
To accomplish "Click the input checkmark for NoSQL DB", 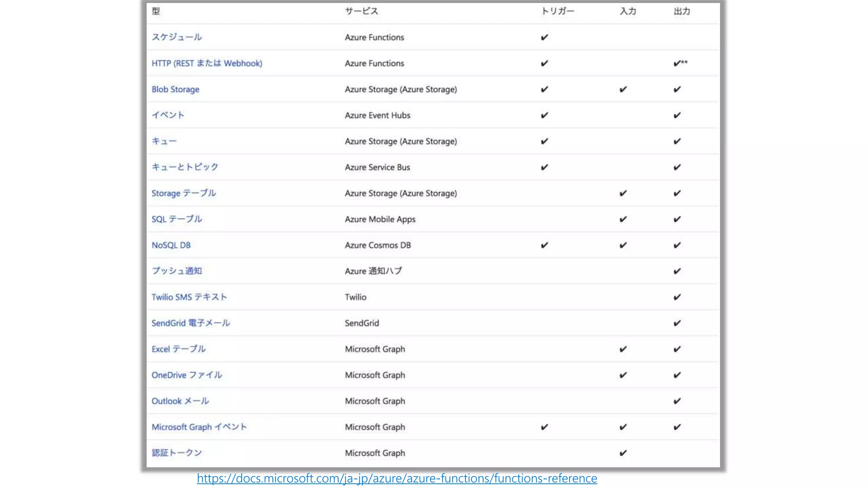I will click(x=623, y=245).
